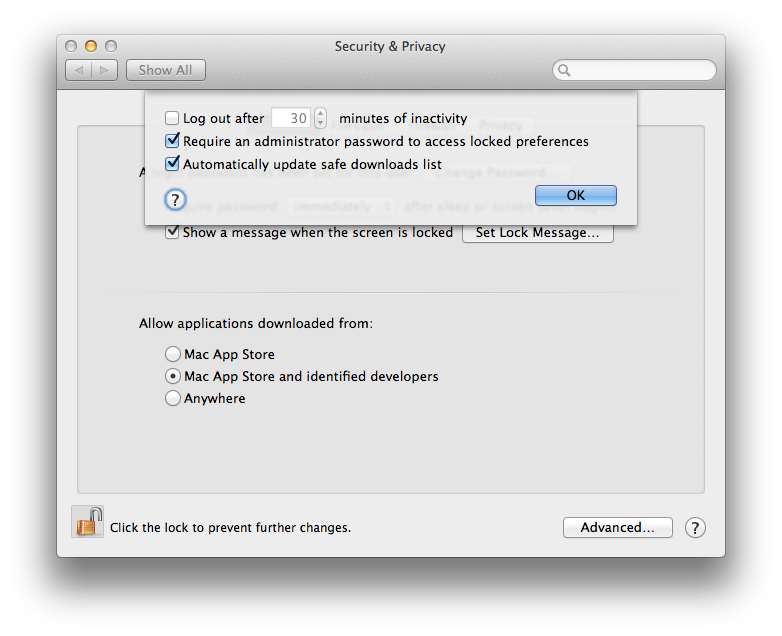Click the magnifier icon in the search field
Screen dimensions: 782x636
coord(564,70)
